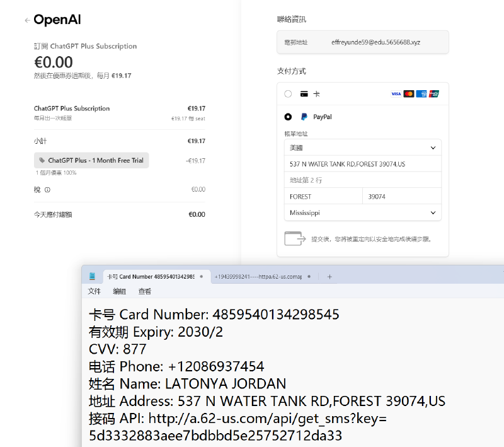Select the PayPal radio button
Viewport: 504px width, 447px height.
288,117
